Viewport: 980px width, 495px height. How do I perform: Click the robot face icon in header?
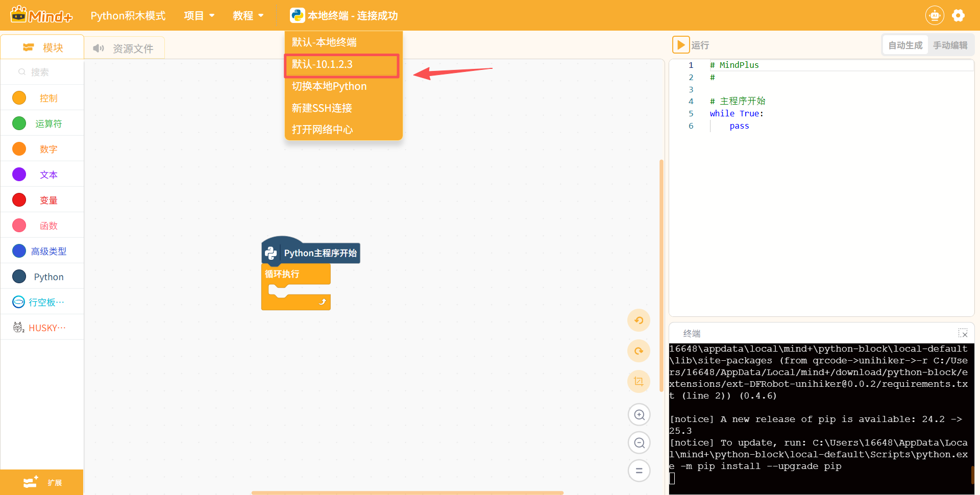coord(935,16)
